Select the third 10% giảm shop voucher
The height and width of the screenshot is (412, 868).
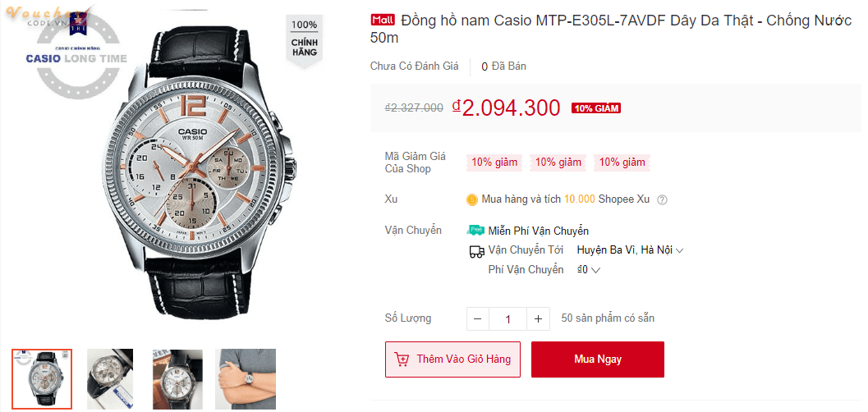622,163
